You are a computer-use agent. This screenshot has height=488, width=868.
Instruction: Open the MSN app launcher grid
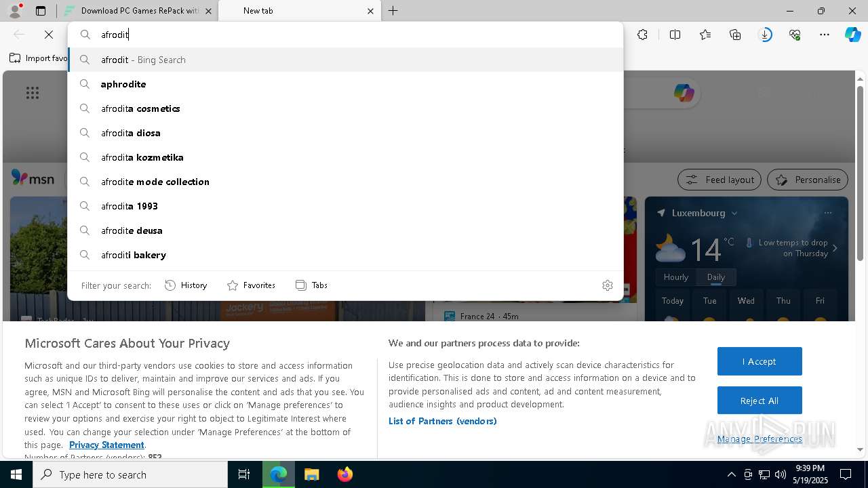(33, 93)
